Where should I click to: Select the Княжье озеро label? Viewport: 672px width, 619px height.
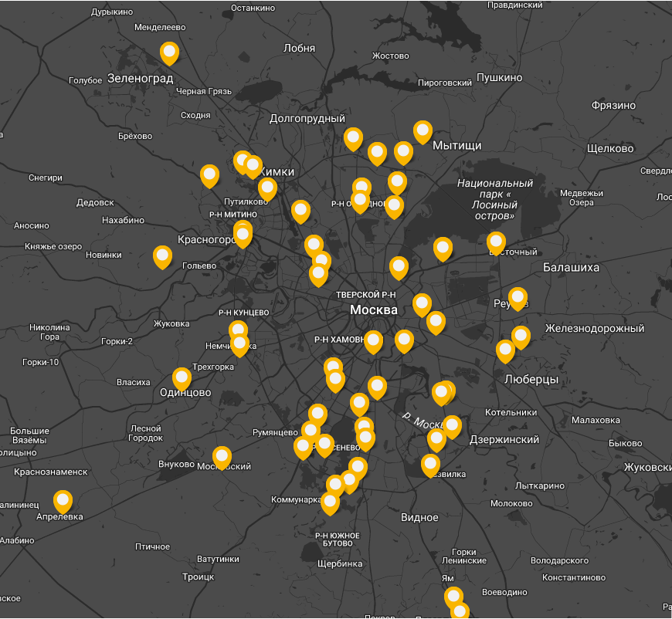53,247
